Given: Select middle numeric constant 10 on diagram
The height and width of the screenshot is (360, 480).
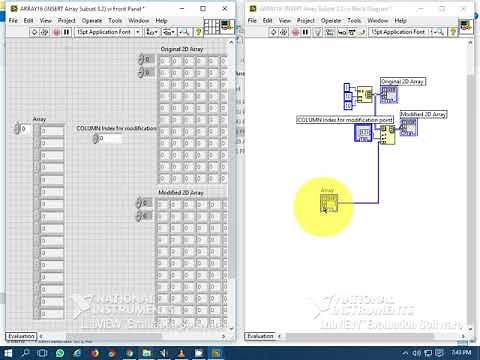Looking at the screenshot, I should pos(347,96).
